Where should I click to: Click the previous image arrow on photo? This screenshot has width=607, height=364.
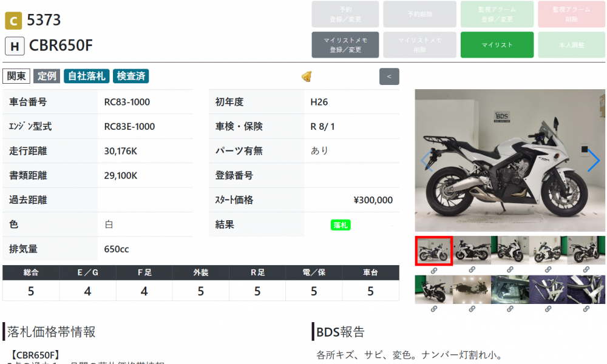[427, 160]
